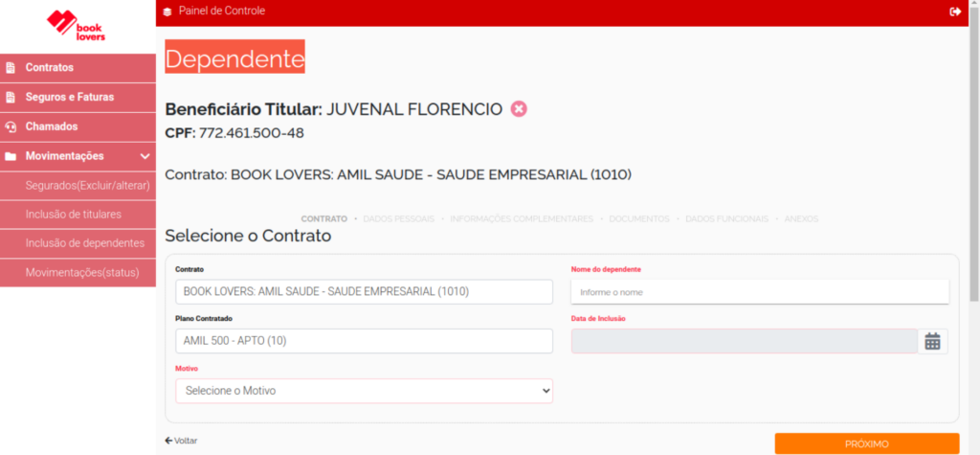The image size is (980, 455).
Task: Open Movimentações(status) page
Action: click(82, 272)
